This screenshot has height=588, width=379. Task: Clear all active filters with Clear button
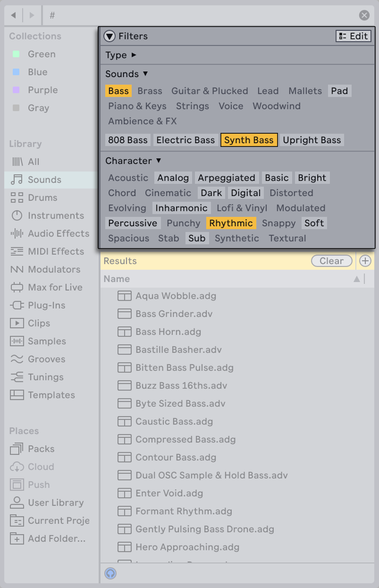coord(332,261)
